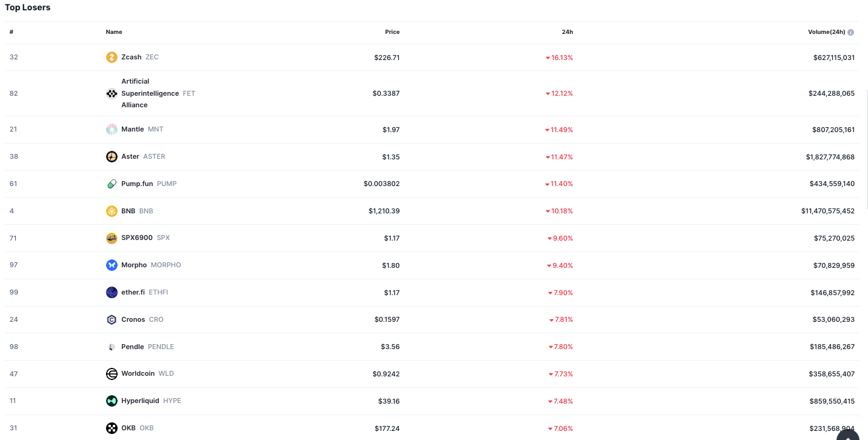Click the Artificial Superintelligence Alliance logo icon
The width and height of the screenshot is (868, 440).
[112, 93]
